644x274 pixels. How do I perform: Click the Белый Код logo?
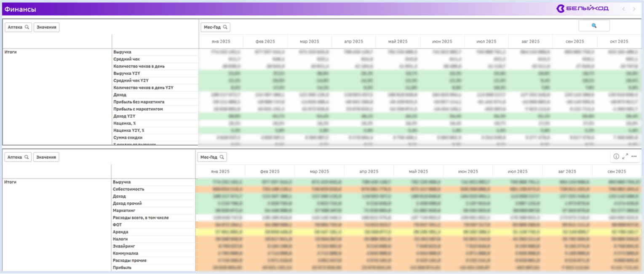(x=582, y=9)
